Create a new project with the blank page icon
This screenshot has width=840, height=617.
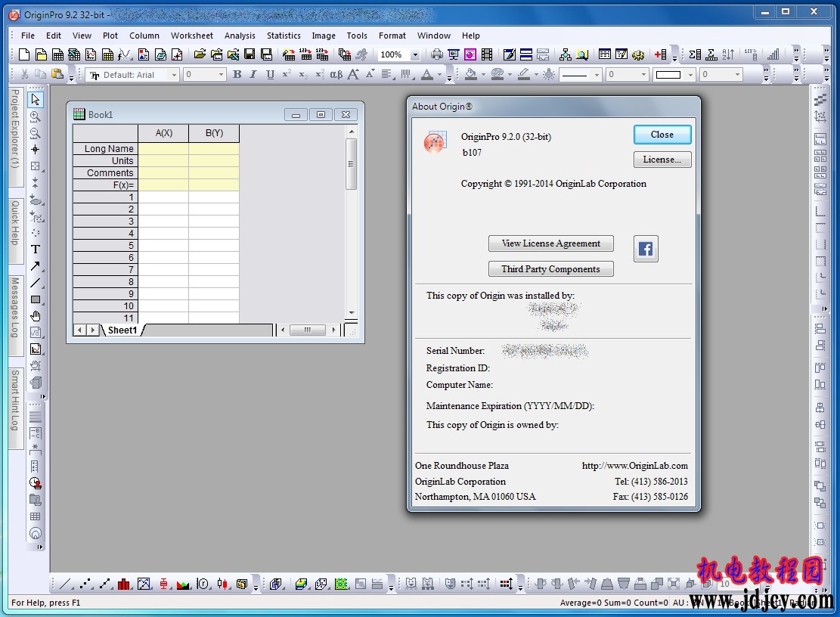click(x=24, y=54)
